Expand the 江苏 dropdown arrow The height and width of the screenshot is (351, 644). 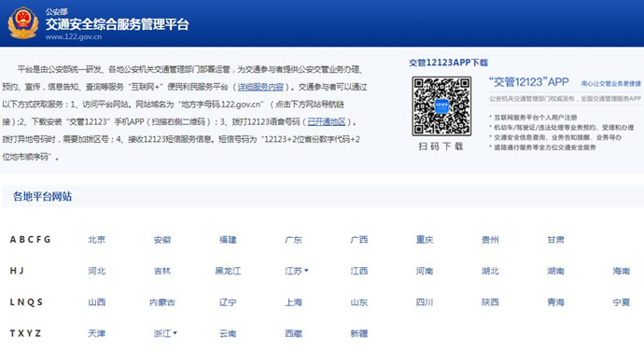[x=306, y=271]
